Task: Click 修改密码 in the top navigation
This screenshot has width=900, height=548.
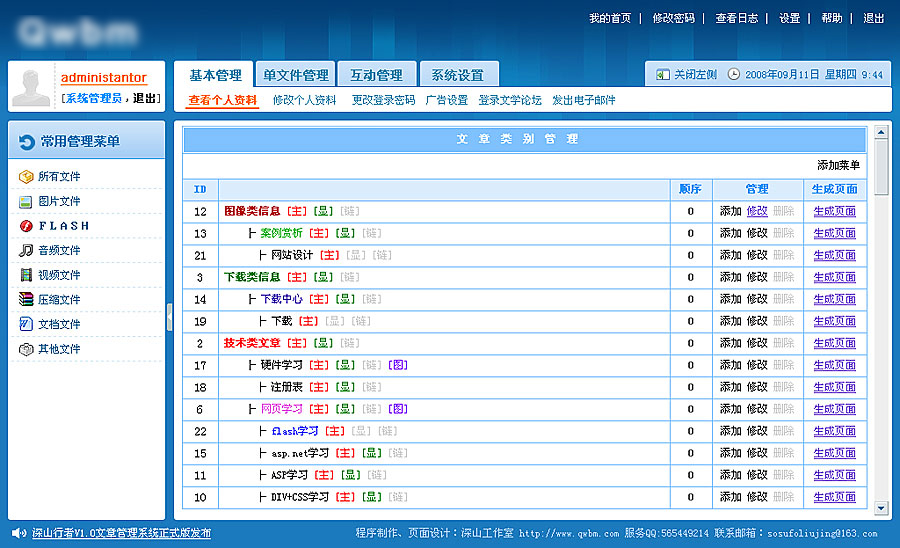Action: point(673,18)
